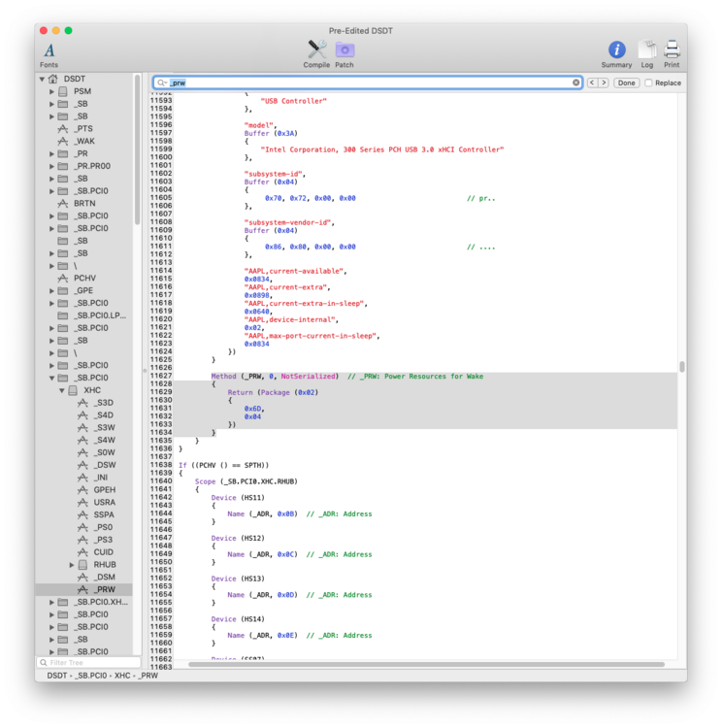This screenshot has height=728, width=722.
Task: Select the _PRW method in tree
Action: click(104, 589)
